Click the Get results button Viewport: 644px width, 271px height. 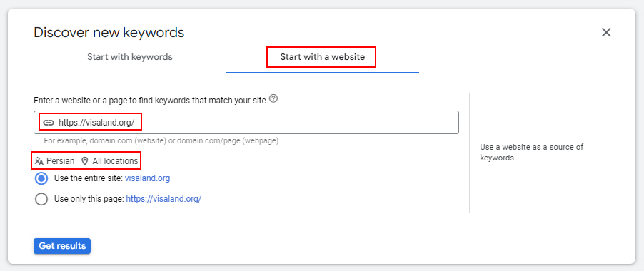tap(62, 246)
